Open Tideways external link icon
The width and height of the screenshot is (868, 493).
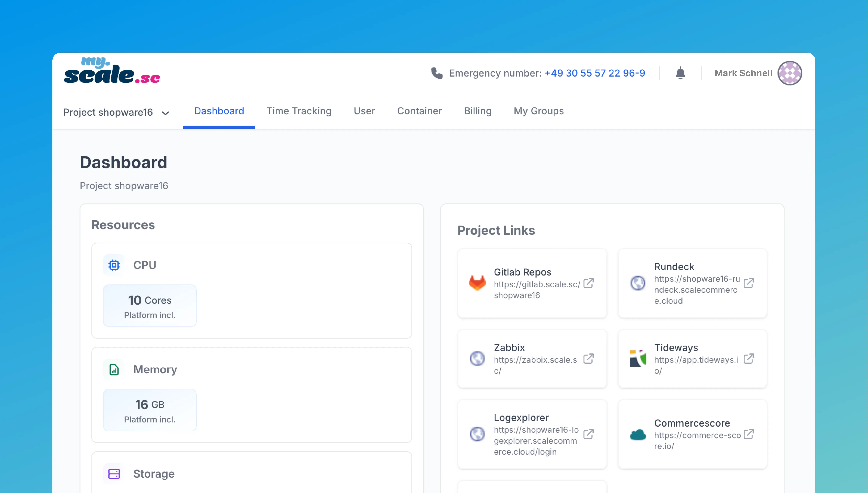[748, 359]
